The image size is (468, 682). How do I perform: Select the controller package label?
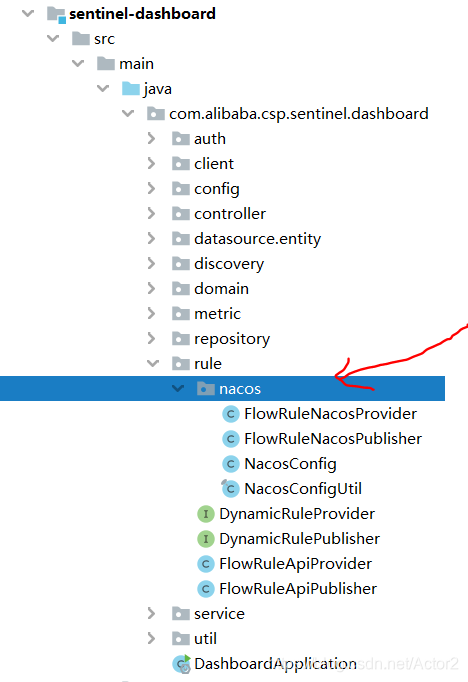coord(230,214)
